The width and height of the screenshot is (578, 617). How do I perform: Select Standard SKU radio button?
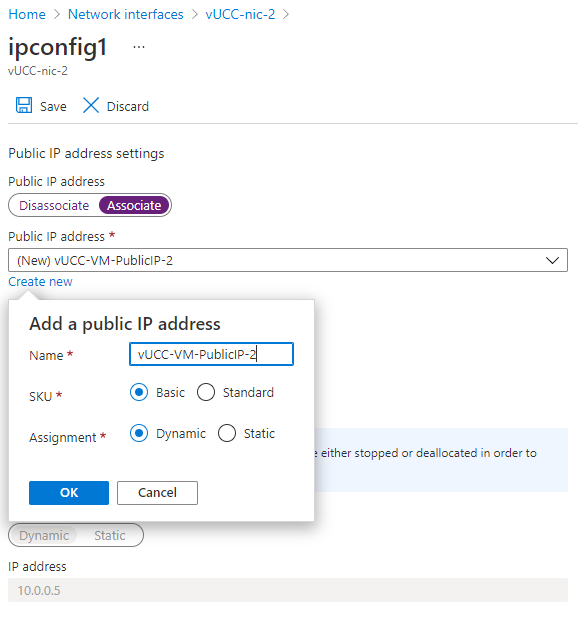tap(206, 392)
